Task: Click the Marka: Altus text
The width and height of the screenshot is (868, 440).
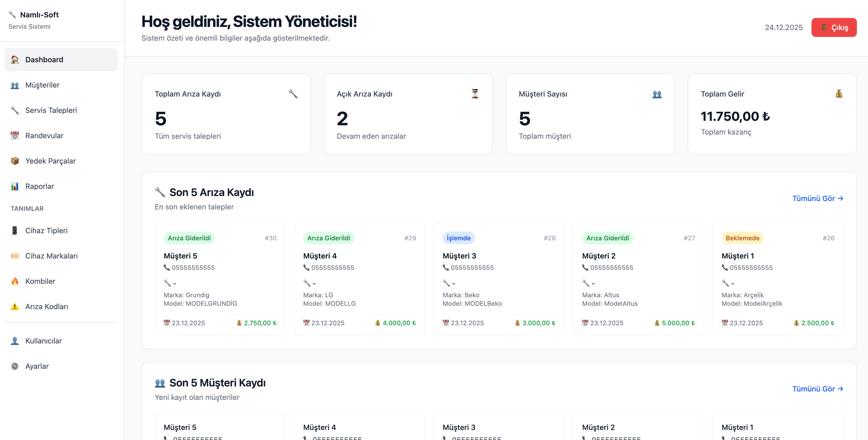Action: click(601, 295)
